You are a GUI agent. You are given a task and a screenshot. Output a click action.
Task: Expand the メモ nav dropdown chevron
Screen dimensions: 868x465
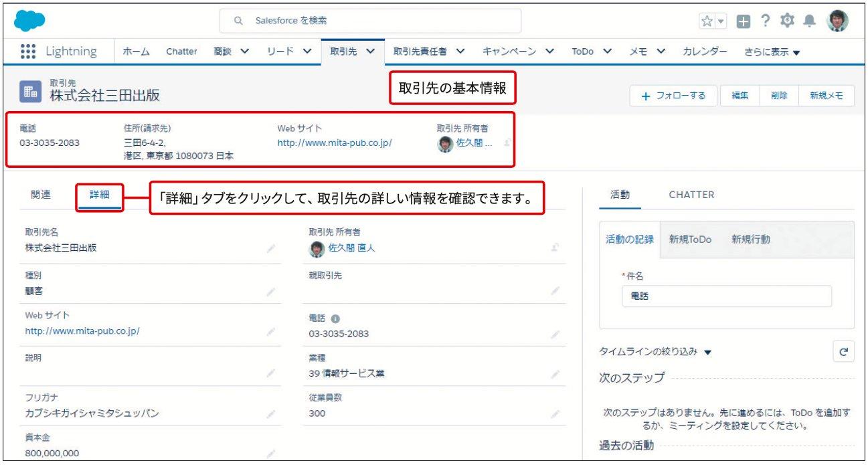click(x=661, y=52)
